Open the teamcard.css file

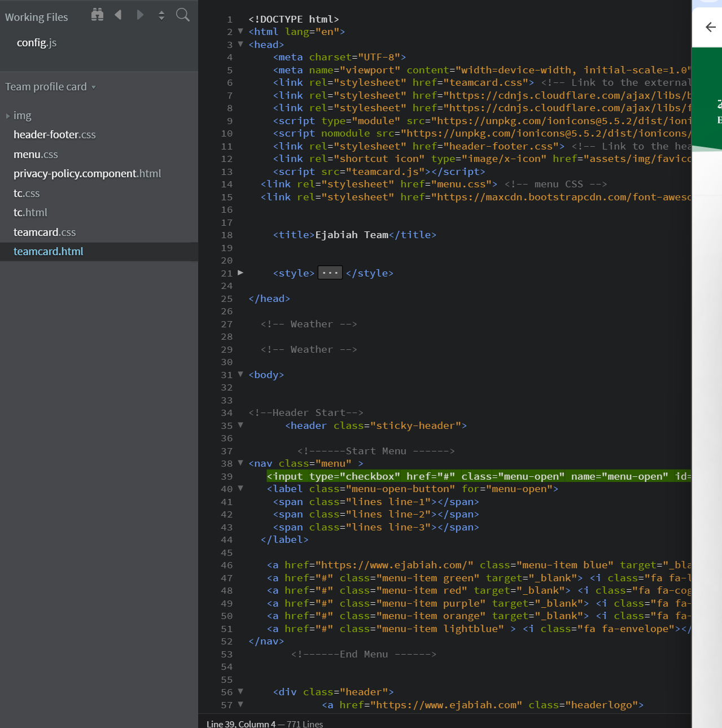coord(45,233)
